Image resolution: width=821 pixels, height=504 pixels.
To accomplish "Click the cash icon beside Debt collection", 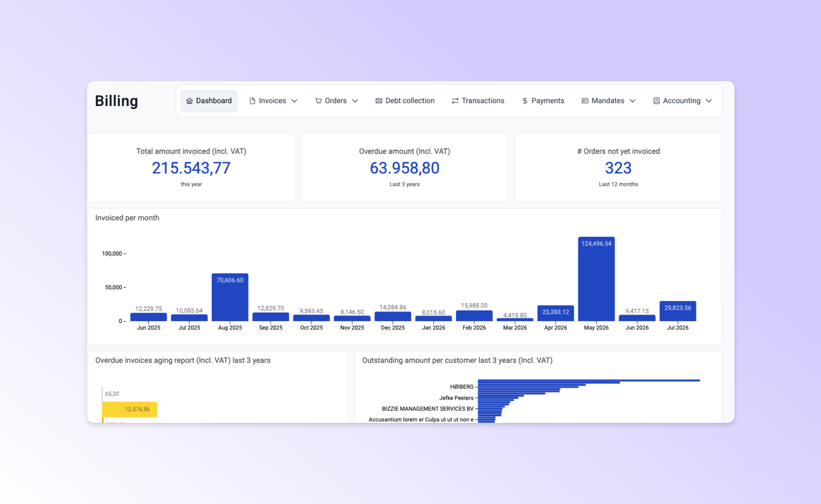I will [x=379, y=101].
